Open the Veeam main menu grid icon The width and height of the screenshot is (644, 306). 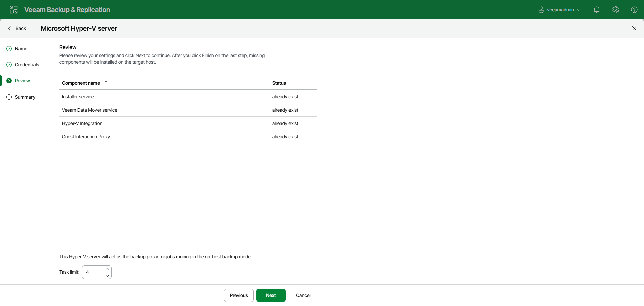[14, 10]
